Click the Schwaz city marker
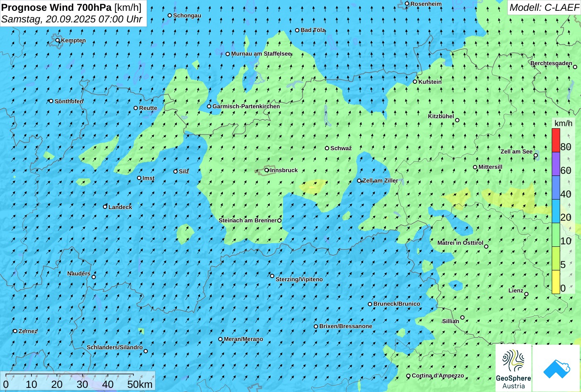Image resolution: width=581 pixels, height=392 pixels. 327,148
